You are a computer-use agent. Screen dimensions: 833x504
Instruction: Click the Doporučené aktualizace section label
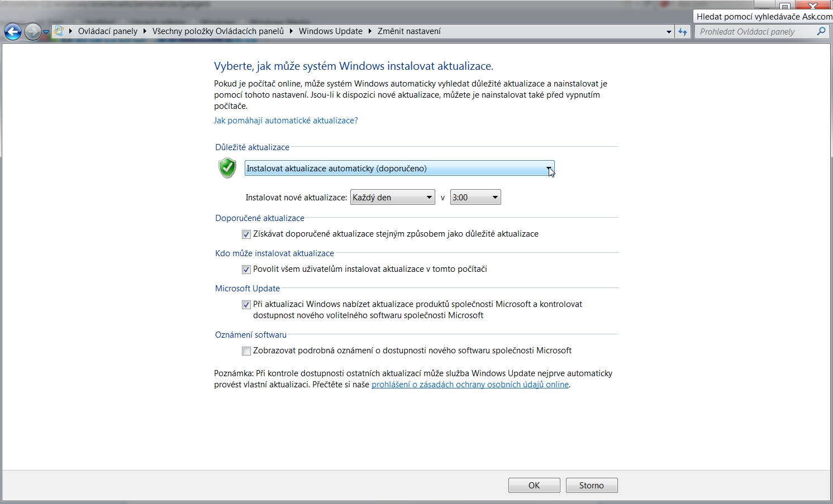(x=260, y=218)
